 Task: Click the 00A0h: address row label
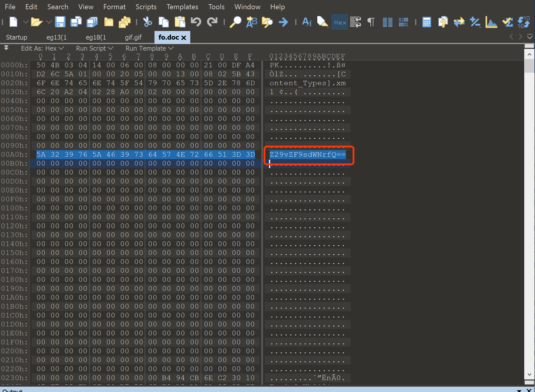point(14,154)
